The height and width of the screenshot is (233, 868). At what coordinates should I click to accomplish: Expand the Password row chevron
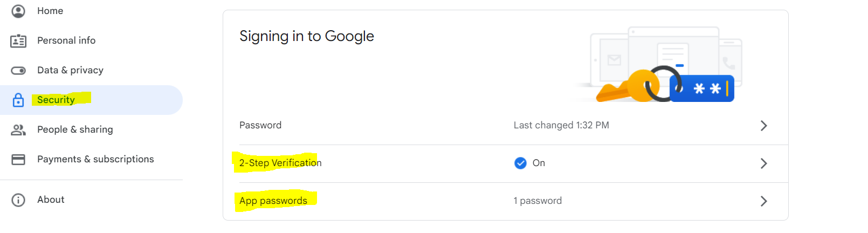pyautogui.click(x=763, y=126)
